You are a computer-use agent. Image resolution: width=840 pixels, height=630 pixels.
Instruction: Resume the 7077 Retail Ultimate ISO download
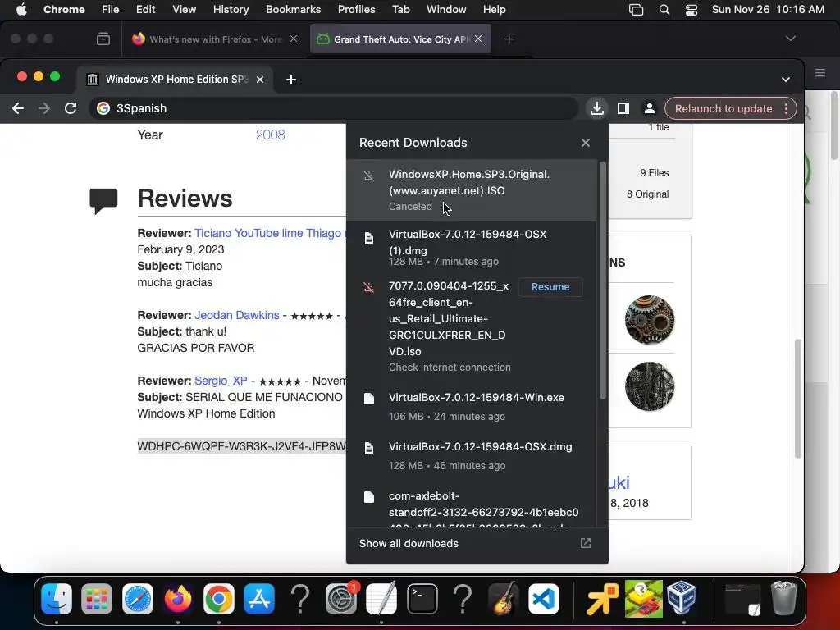coord(550,287)
